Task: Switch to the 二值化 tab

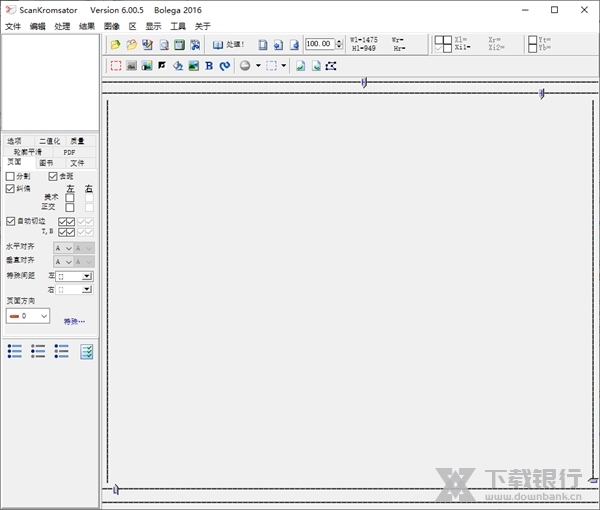Action: click(50, 141)
